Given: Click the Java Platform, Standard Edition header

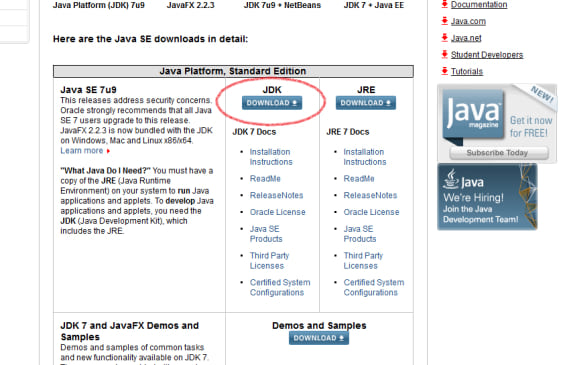Looking at the screenshot, I should coord(233,71).
